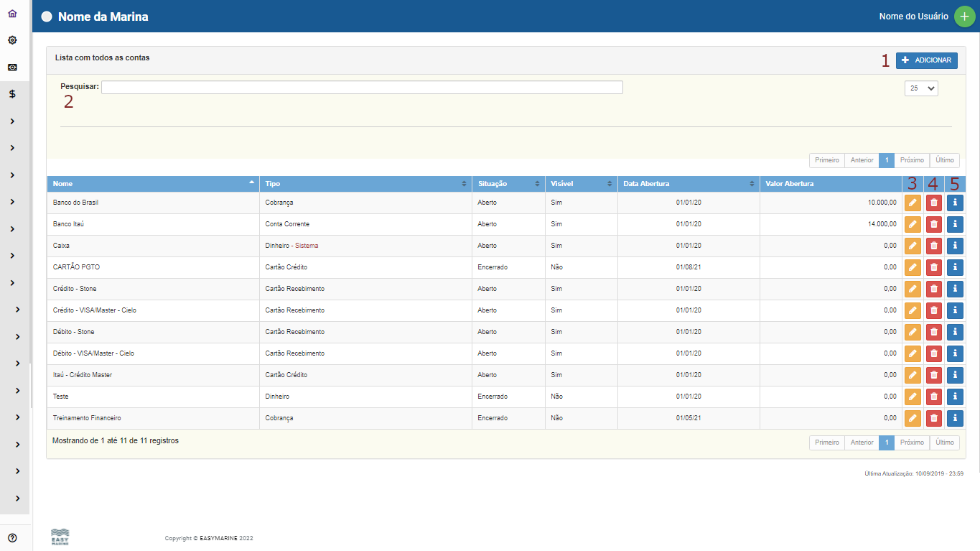
Task: Click the home icon in the sidebar
Action: point(12,14)
